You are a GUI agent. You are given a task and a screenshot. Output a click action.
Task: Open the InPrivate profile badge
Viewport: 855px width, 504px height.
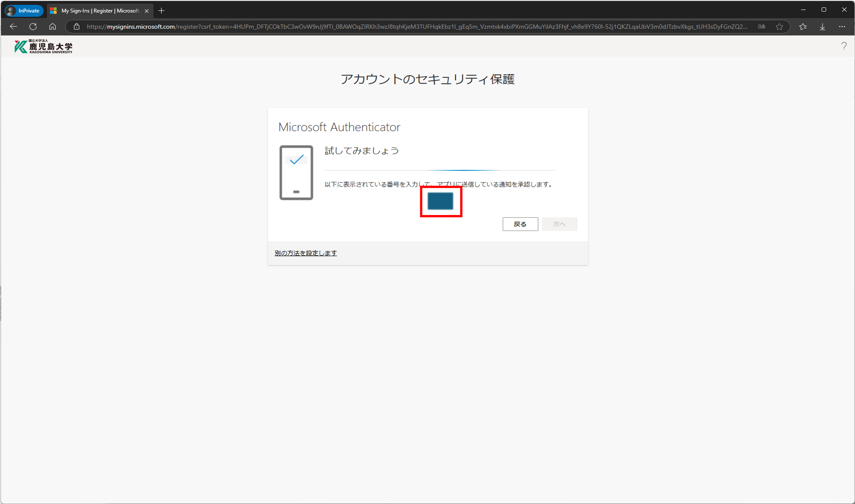coord(24,11)
